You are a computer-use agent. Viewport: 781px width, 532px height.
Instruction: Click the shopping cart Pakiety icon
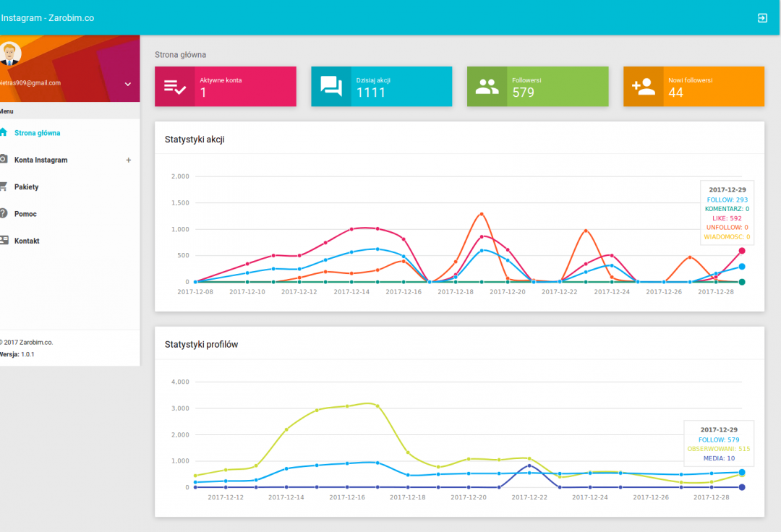tap(4, 186)
